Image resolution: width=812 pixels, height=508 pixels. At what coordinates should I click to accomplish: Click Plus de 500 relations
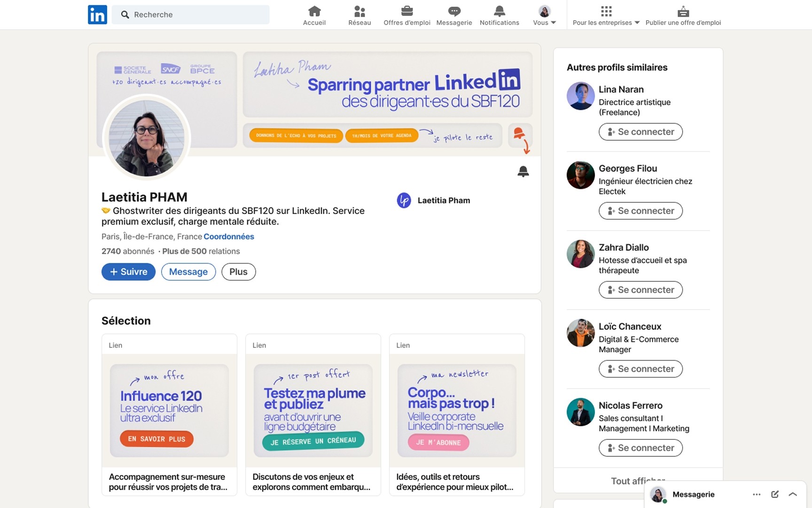point(201,251)
